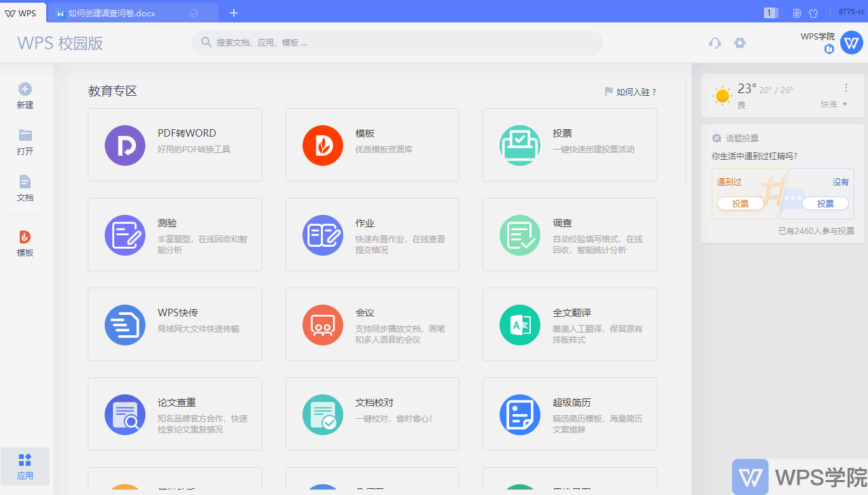The width and height of the screenshot is (868, 495).
Task: Open the WPS学院 account avatar menu
Action: tap(851, 42)
